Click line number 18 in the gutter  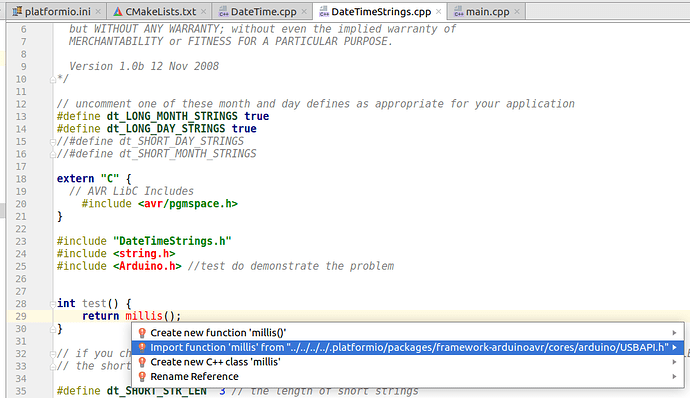[21, 179]
